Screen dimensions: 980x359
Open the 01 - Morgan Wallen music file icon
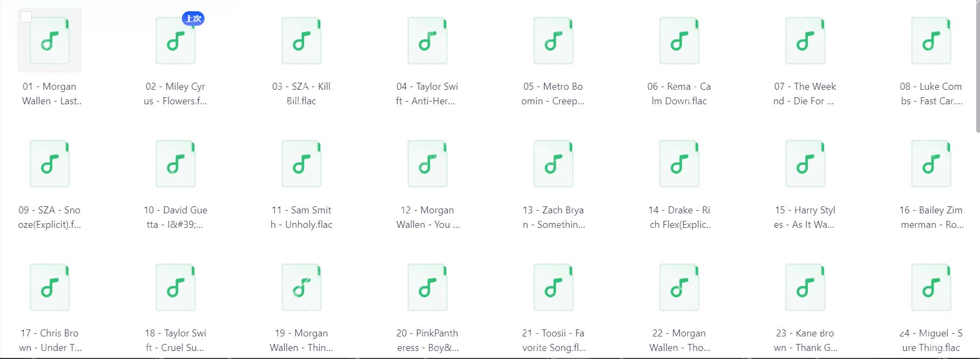click(50, 41)
